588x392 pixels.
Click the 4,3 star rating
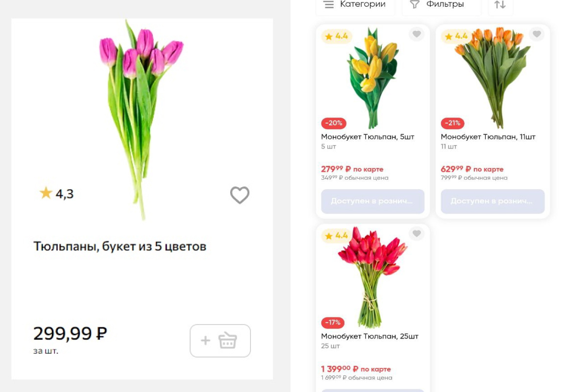click(x=56, y=194)
